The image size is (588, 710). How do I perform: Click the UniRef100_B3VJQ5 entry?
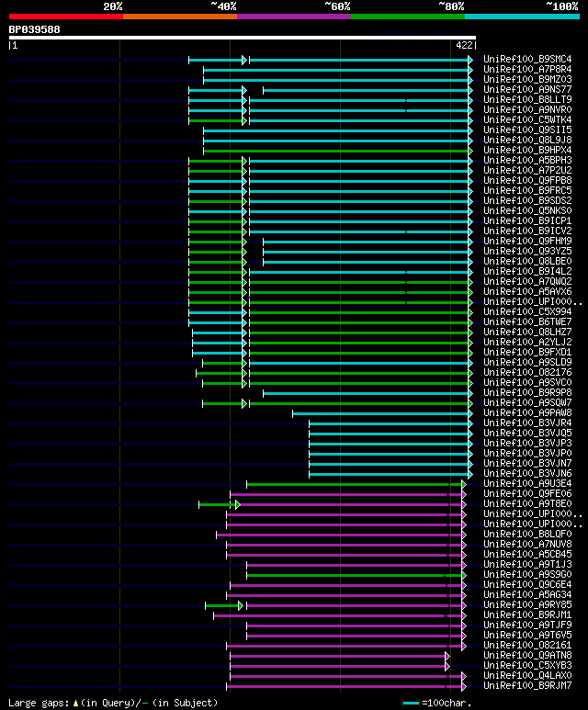click(x=527, y=433)
